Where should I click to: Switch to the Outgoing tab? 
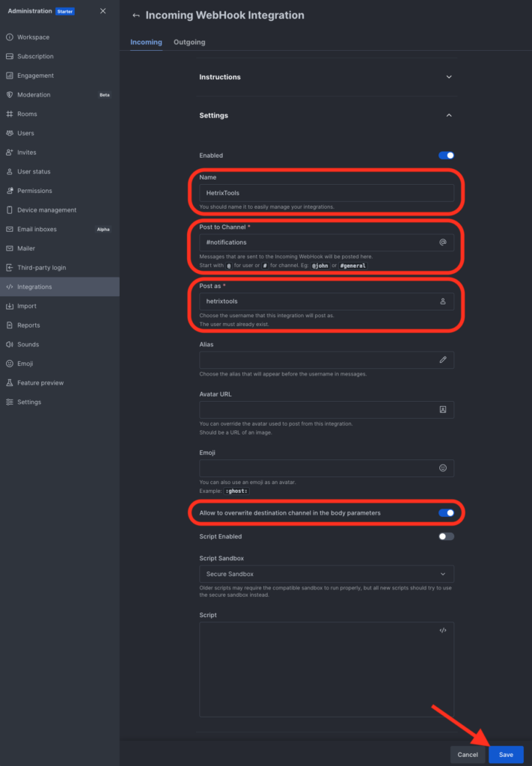pos(189,43)
